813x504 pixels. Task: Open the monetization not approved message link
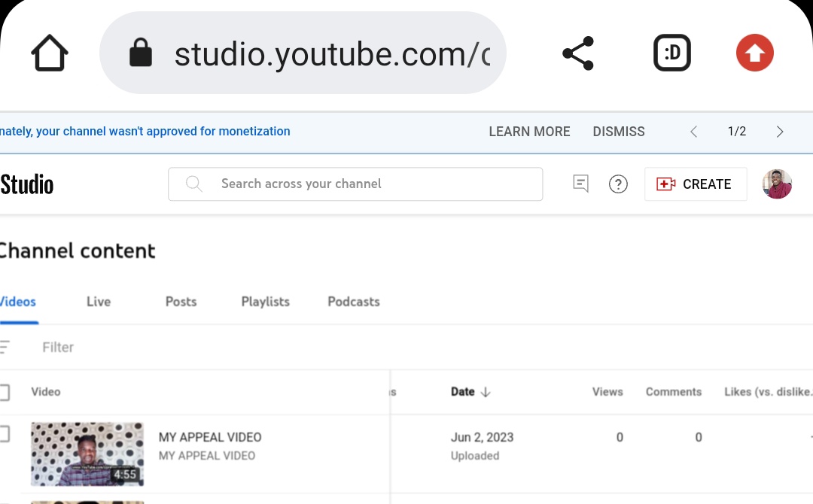tap(145, 132)
